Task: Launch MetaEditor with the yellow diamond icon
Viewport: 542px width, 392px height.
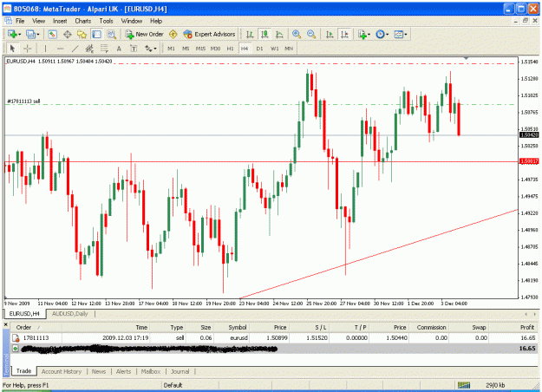Action: tap(173, 34)
